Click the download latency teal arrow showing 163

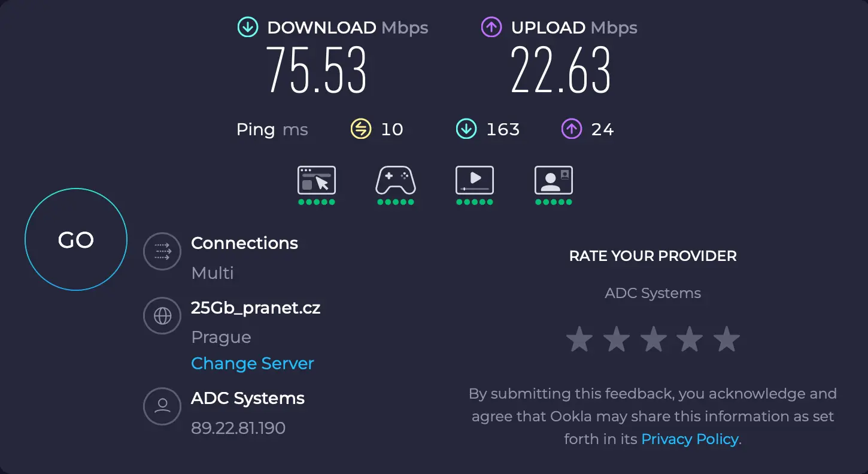[x=466, y=129]
